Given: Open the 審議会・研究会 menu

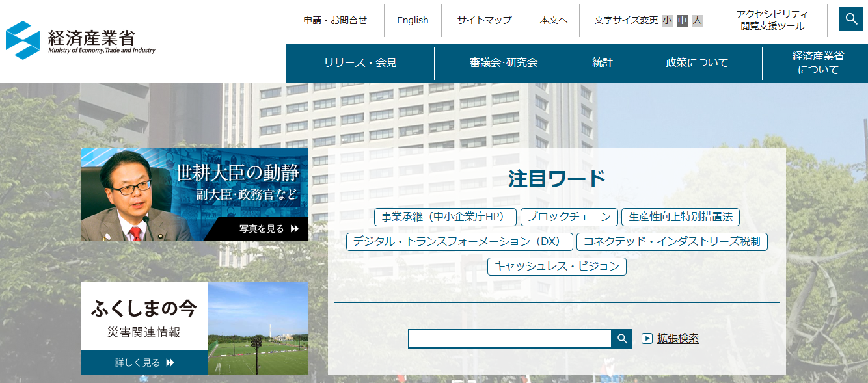Looking at the screenshot, I should pyautogui.click(x=504, y=63).
